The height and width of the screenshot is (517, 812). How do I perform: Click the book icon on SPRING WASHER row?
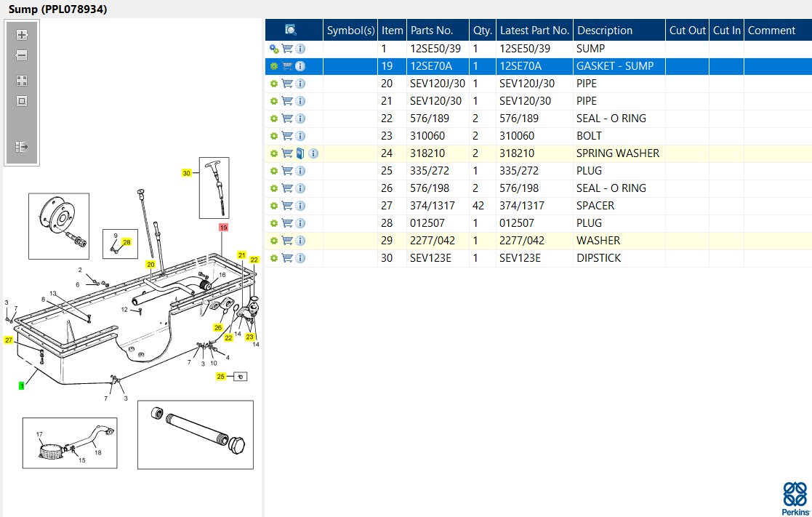click(300, 153)
